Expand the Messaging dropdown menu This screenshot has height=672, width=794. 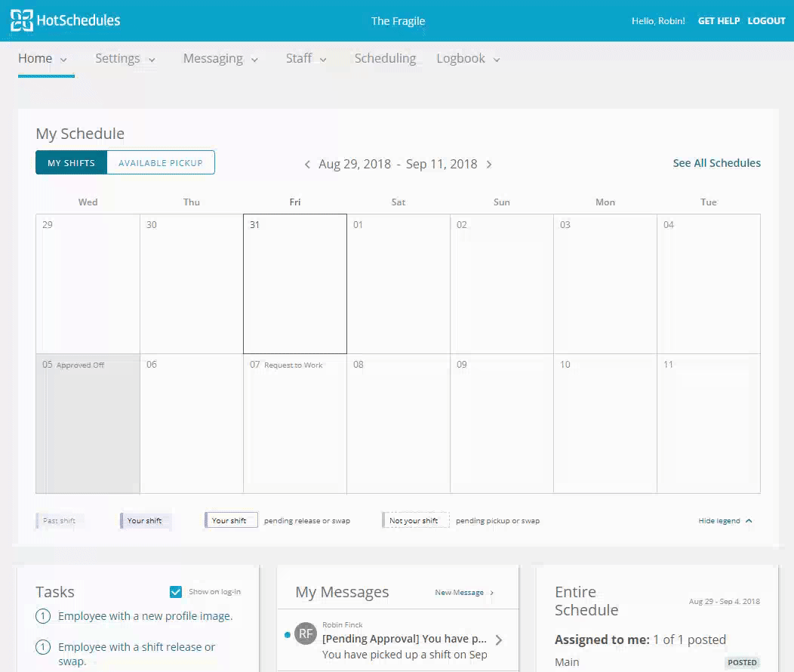click(x=220, y=59)
